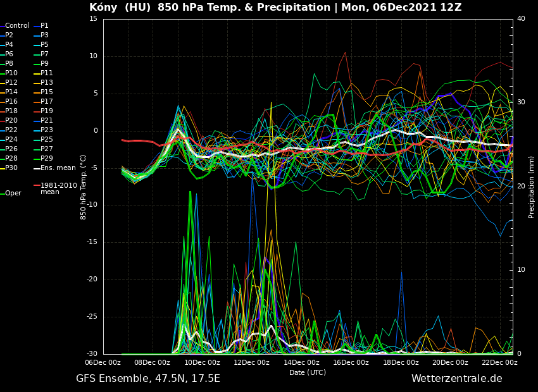Click the Control legend entry
The image size is (538, 392).
point(16,26)
